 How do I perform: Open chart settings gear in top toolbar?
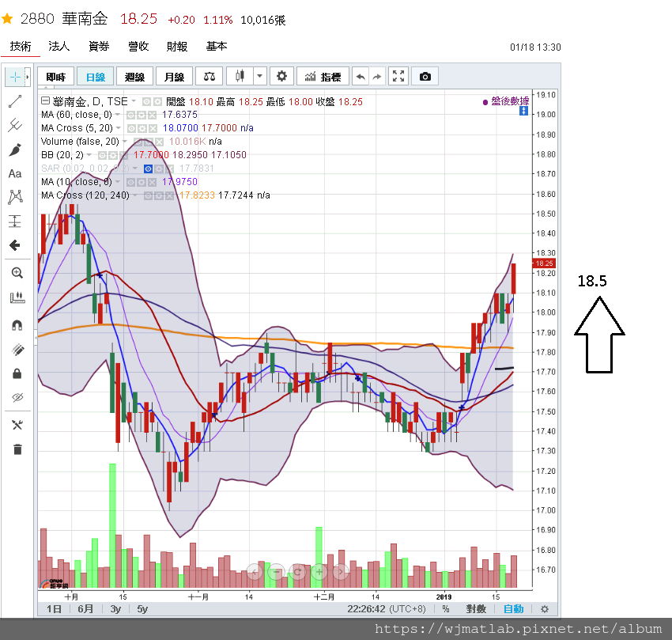[x=281, y=77]
